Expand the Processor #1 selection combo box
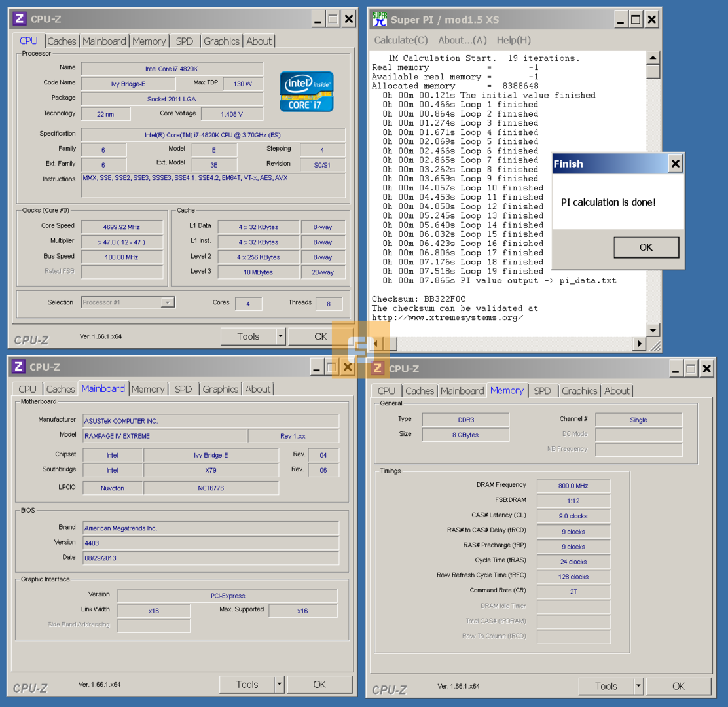This screenshot has height=707, width=728. click(168, 302)
